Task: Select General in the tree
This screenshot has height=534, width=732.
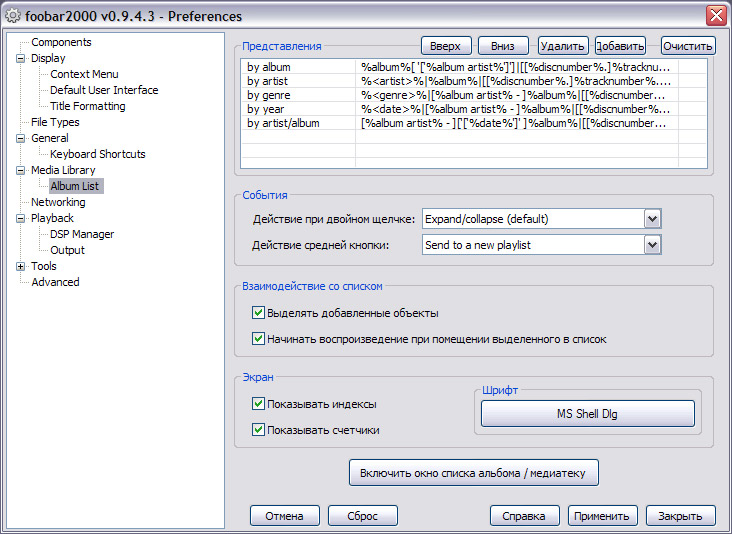Action: (x=49, y=138)
